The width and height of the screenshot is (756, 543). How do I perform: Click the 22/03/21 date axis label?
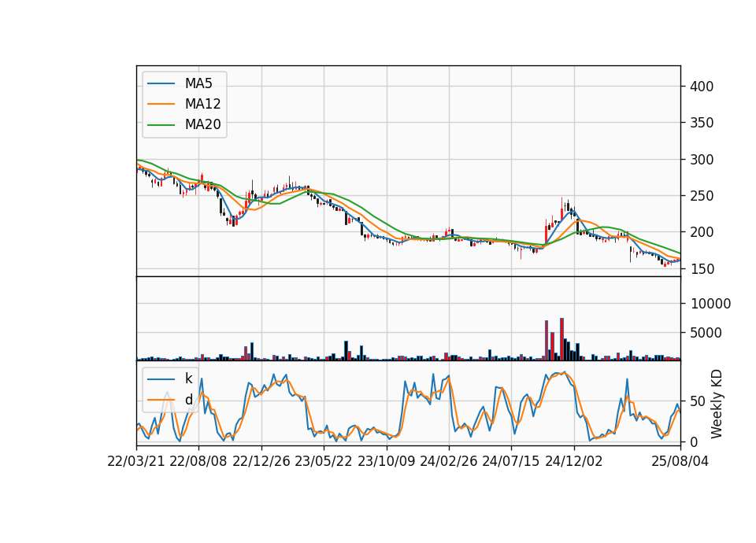[x=136, y=461]
